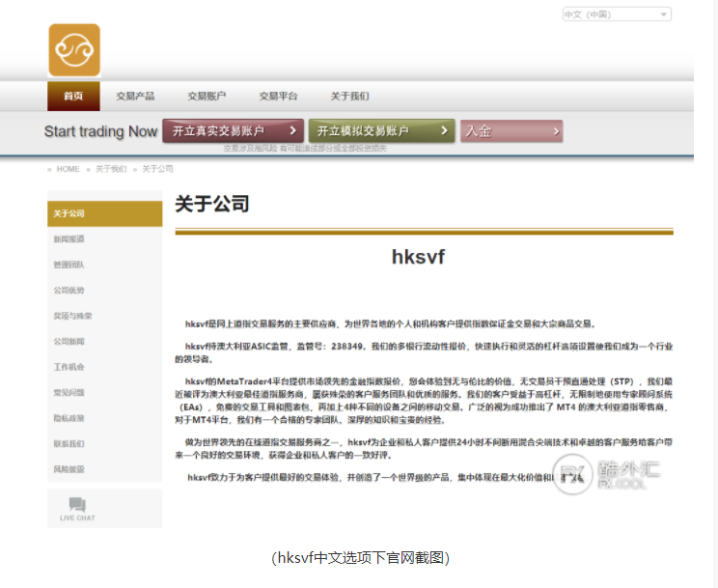The image size is (718, 588).
Task: Open the 交易账户 menu item
Action: pos(207,96)
